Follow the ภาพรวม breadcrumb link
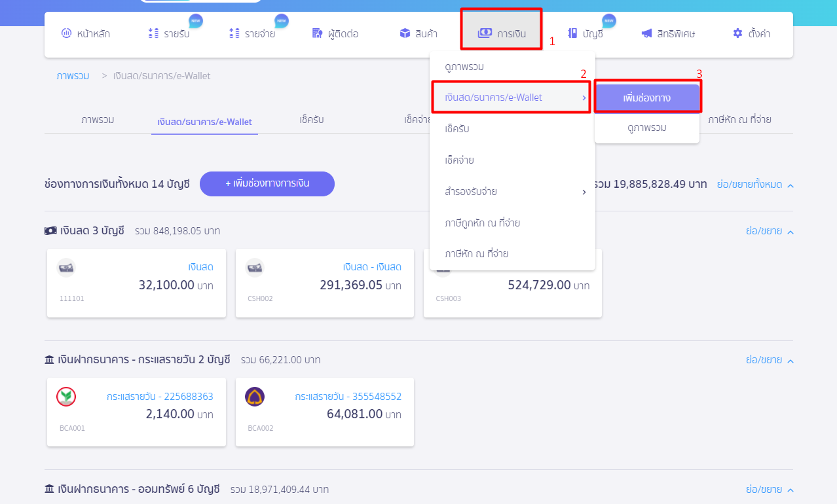The height and width of the screenshot is (504, 837). (73, 76)
